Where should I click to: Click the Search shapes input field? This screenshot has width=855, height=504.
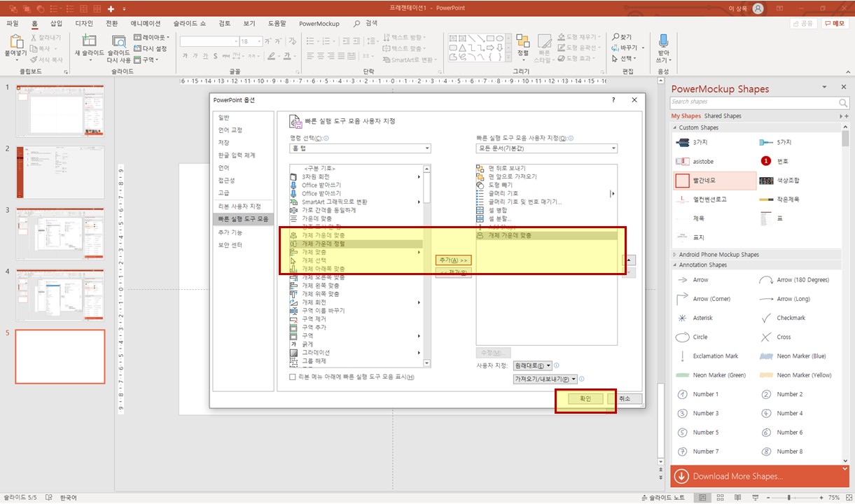pos(753,102)
